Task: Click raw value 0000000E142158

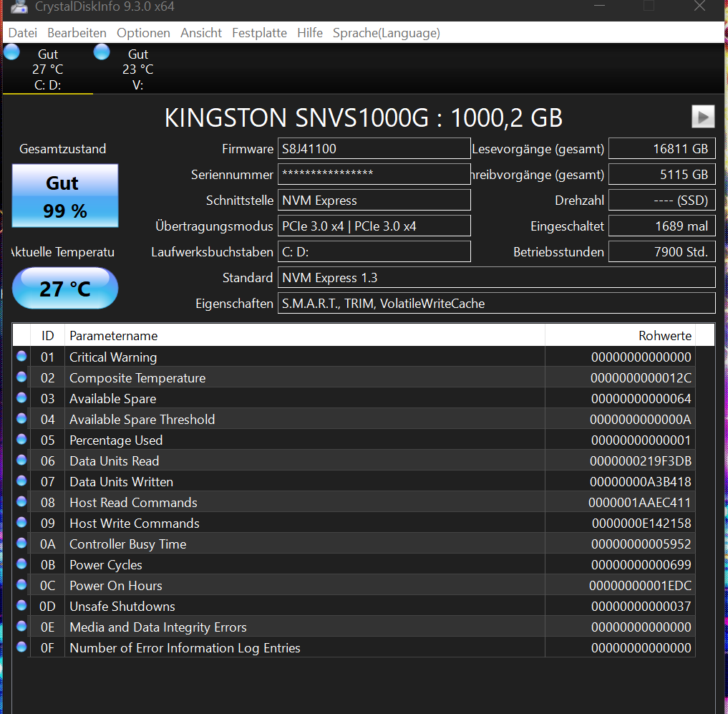Action: click(641, 523)
